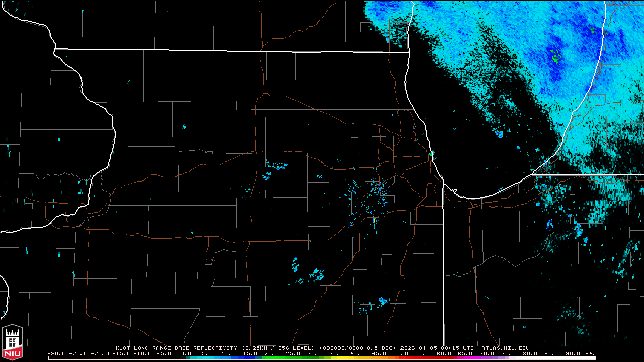
Task: Click the 20.0 label on the legend
Action: (272, 353)
